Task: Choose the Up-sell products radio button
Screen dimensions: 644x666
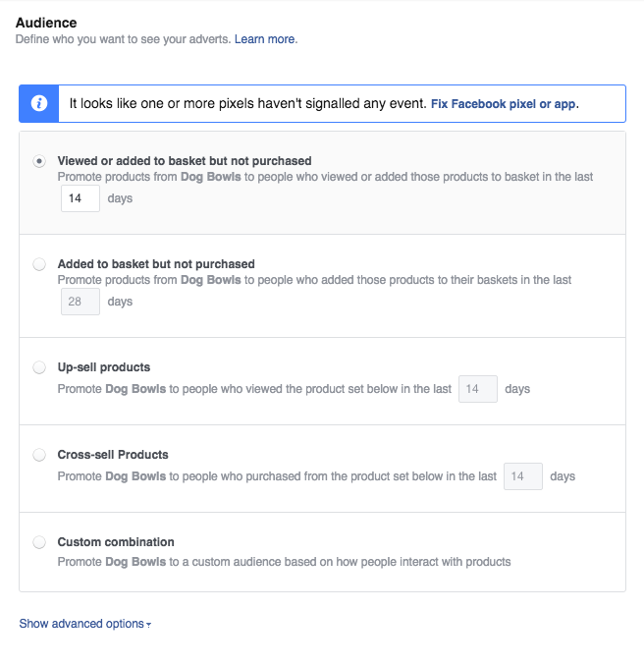Action: click(x=39, y=367)
